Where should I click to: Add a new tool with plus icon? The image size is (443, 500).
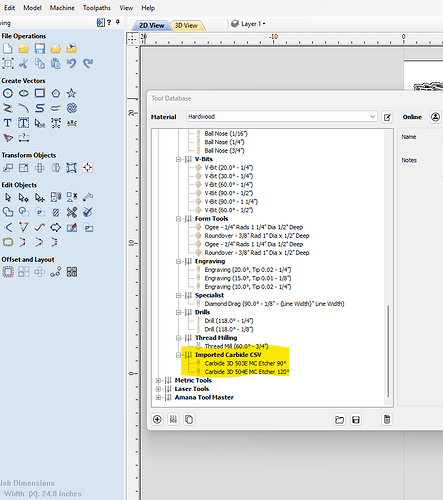[157, 419]
